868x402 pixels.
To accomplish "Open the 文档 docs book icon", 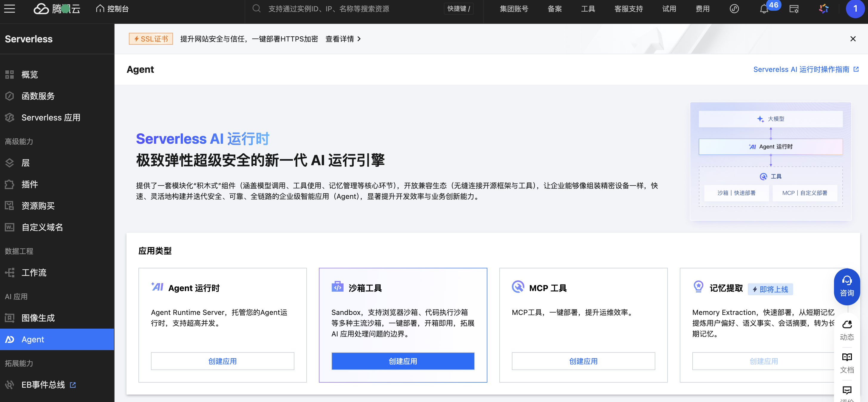I will (x=847, y=357).
